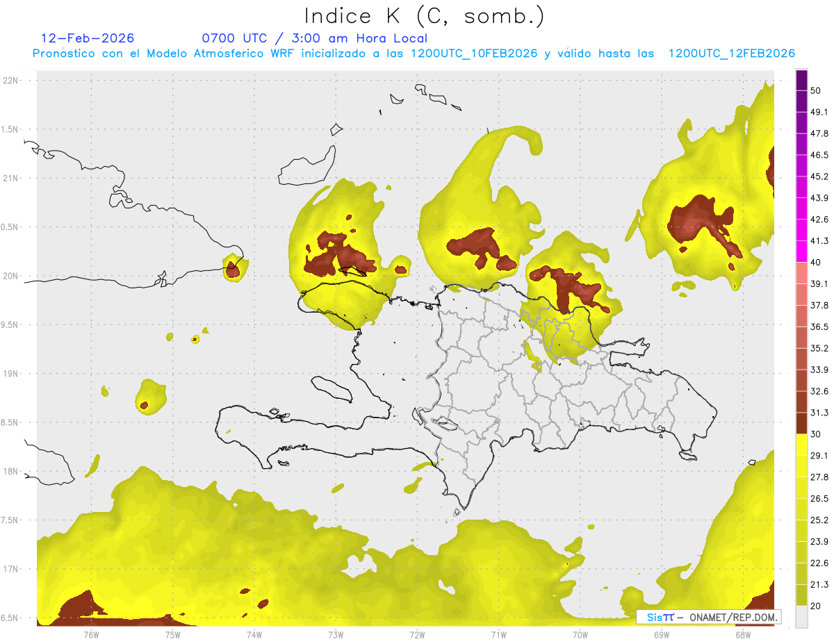Click colorbar value '26.5'

click(819, 499)
